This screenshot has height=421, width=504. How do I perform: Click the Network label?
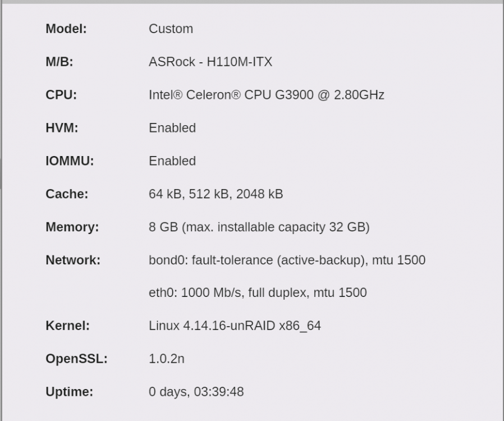[x=73, y=260]
